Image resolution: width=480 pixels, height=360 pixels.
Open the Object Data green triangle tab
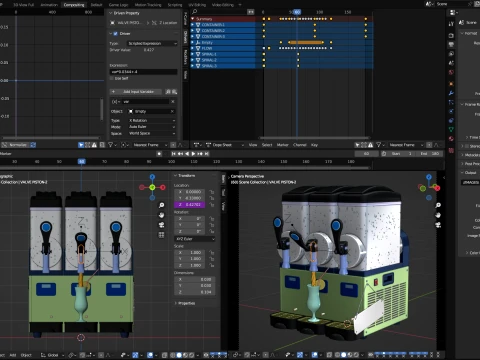coord(451,129)
